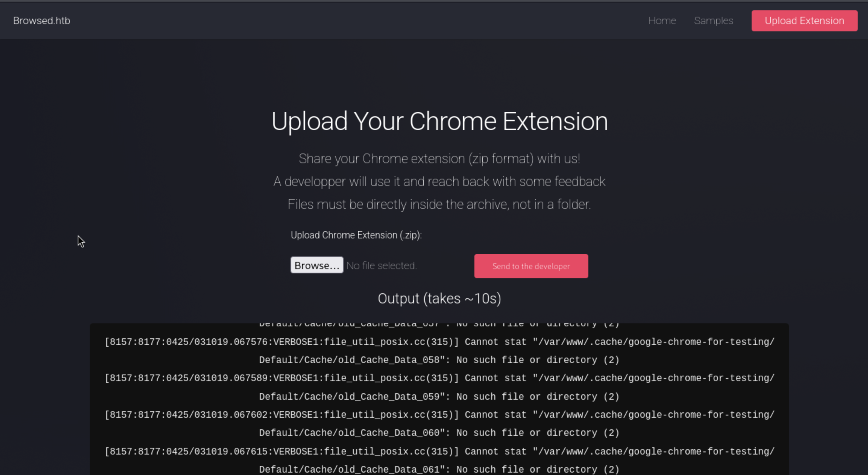Click log line with timestamp 031019.067576
Viewport: 868px width, 475px height.
(439, 342)
